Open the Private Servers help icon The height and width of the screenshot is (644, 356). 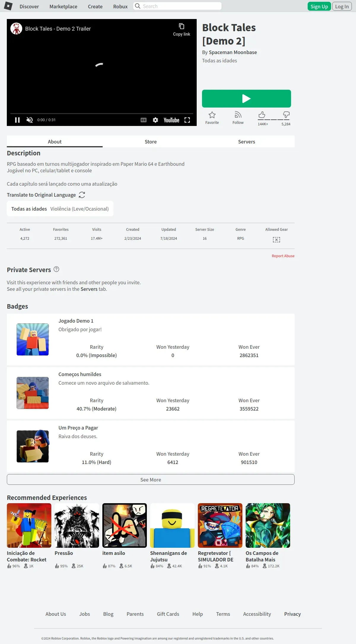pyautogui.click(x=56, y=269)
